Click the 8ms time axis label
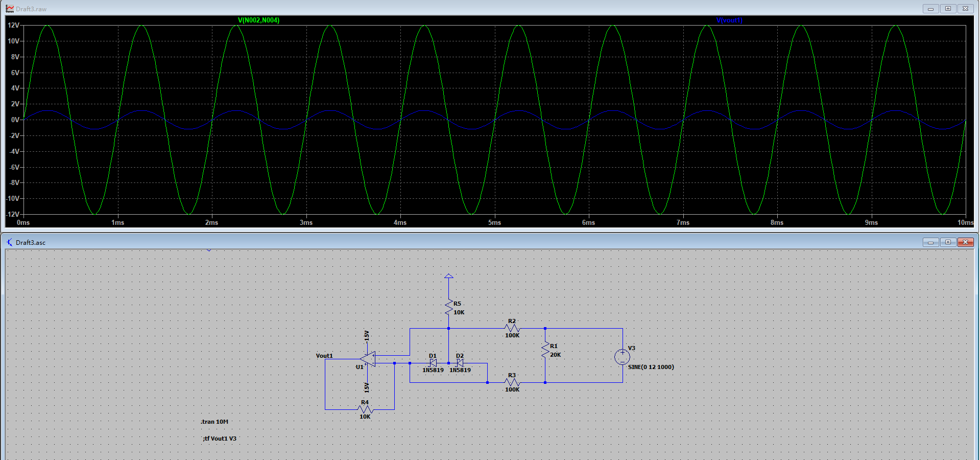The image size is (980, 460). pos(777,223)
